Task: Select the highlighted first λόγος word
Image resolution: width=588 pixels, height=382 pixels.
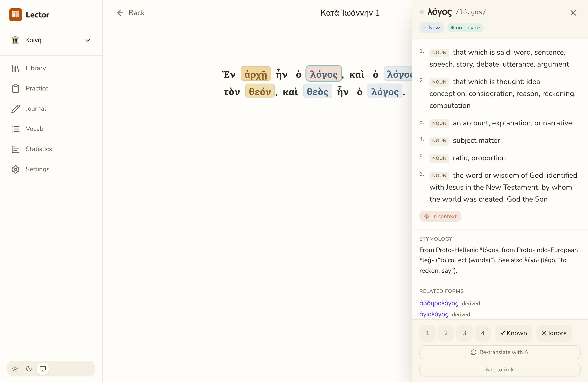Action: [x=324, y=74]
